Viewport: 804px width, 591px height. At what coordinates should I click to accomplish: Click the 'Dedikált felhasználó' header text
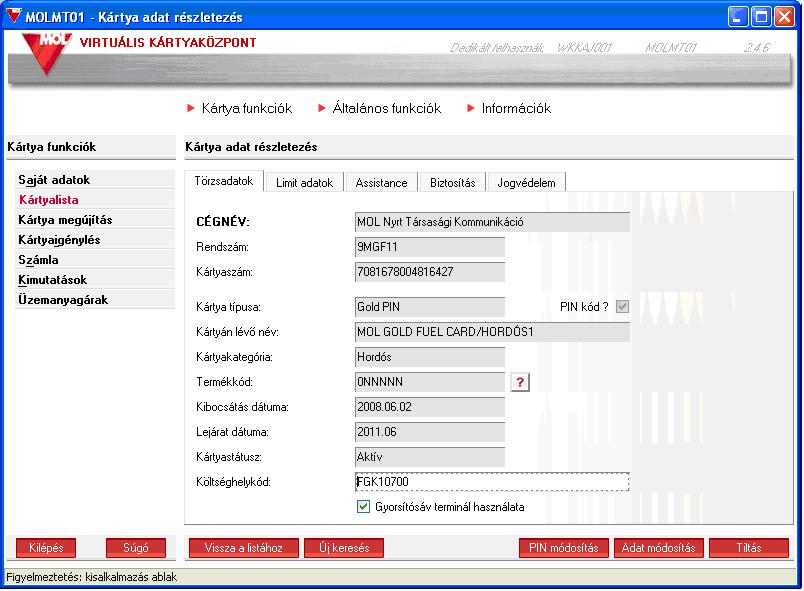tap(496, 48)
